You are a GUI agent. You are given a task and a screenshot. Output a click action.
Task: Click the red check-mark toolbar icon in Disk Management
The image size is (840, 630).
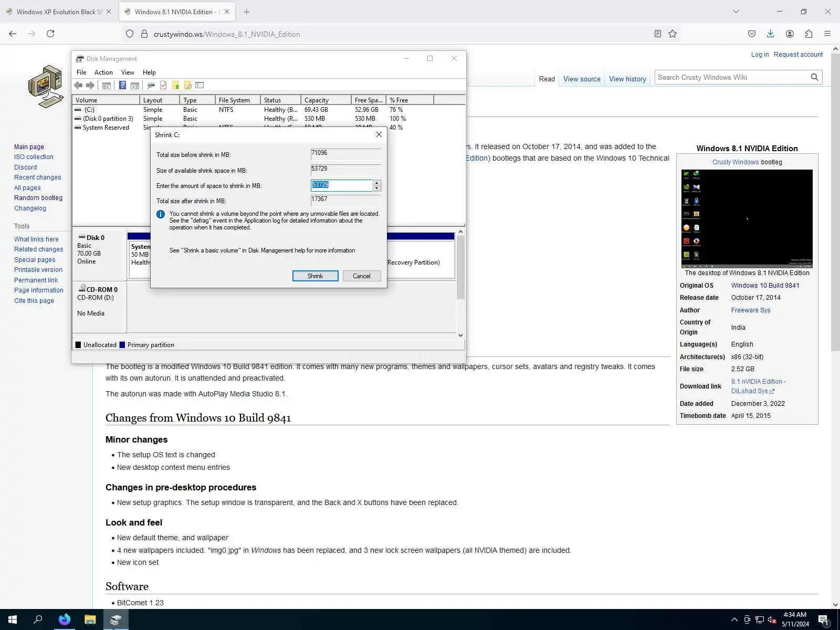tap(163, 85)
